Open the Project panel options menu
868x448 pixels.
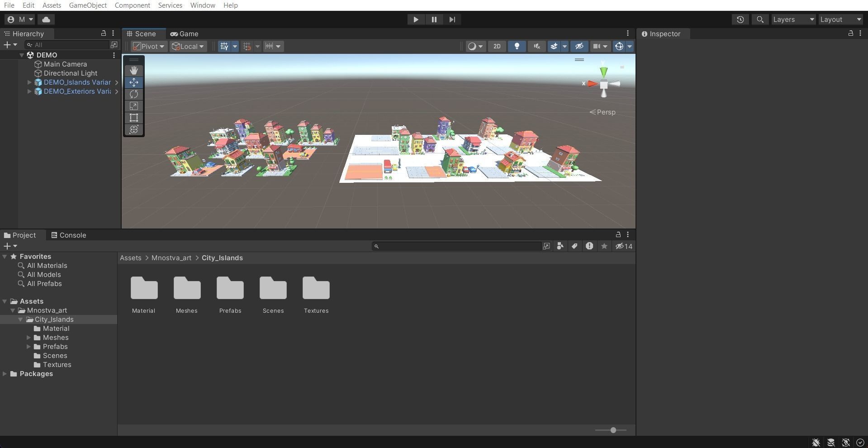click(627, 234)
